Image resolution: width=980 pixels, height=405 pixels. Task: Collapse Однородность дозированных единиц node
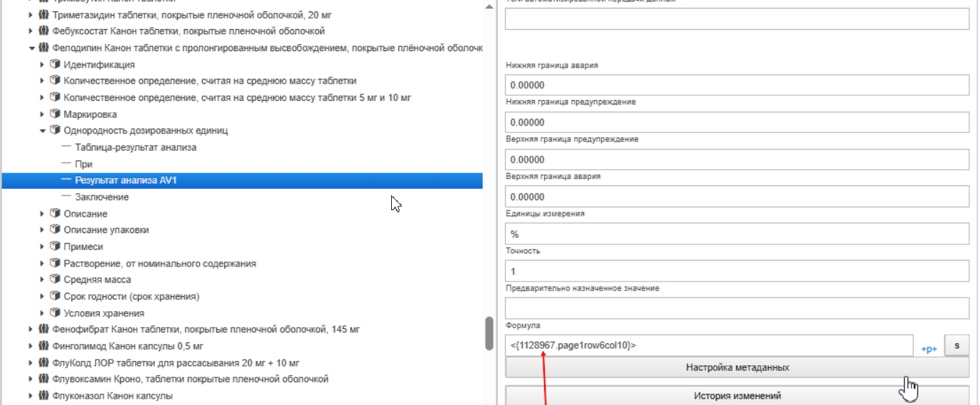coord(43,131)
